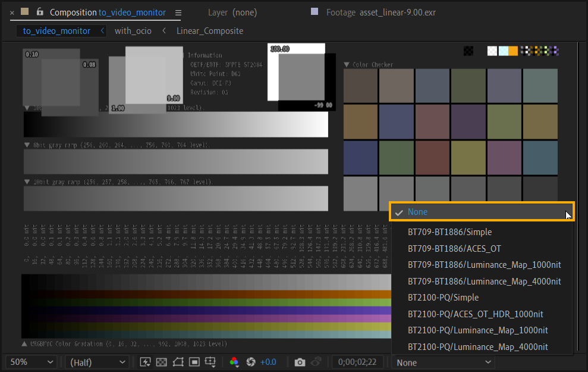Switch to the Composition to_video_monitor tab

(x=108, y=12)
